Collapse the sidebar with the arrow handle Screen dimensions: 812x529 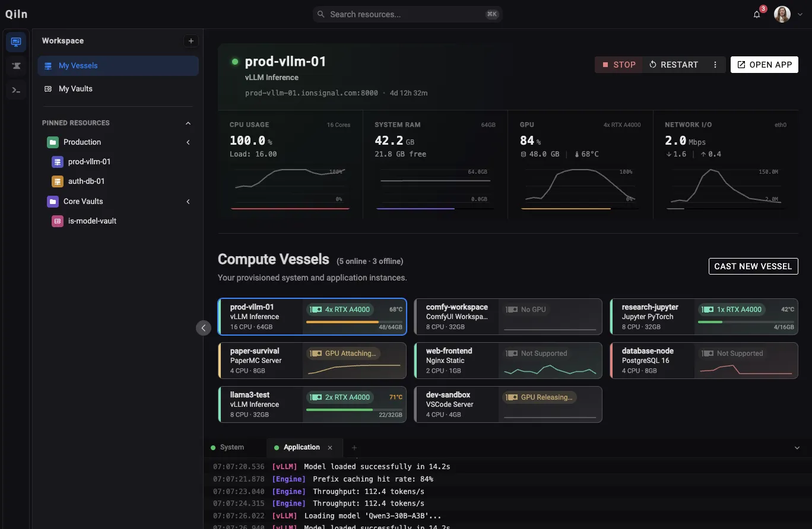(204, 328)
